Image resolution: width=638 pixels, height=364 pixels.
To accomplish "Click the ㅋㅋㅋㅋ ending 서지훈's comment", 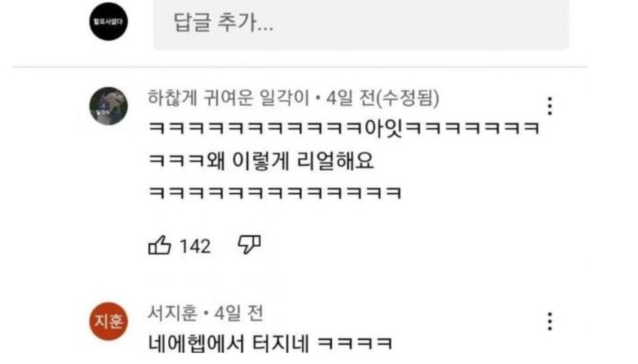I will [x=355, y=344].
